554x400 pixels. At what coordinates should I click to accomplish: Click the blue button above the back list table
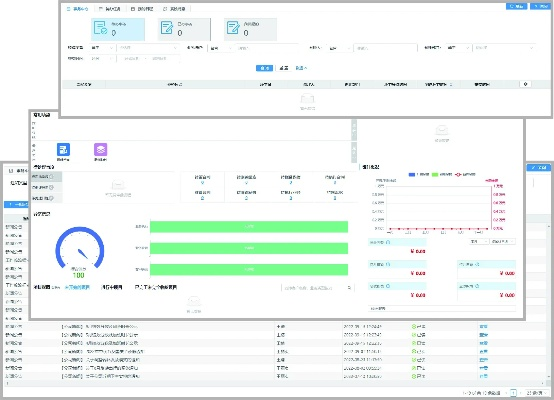[x=17, y=204]
